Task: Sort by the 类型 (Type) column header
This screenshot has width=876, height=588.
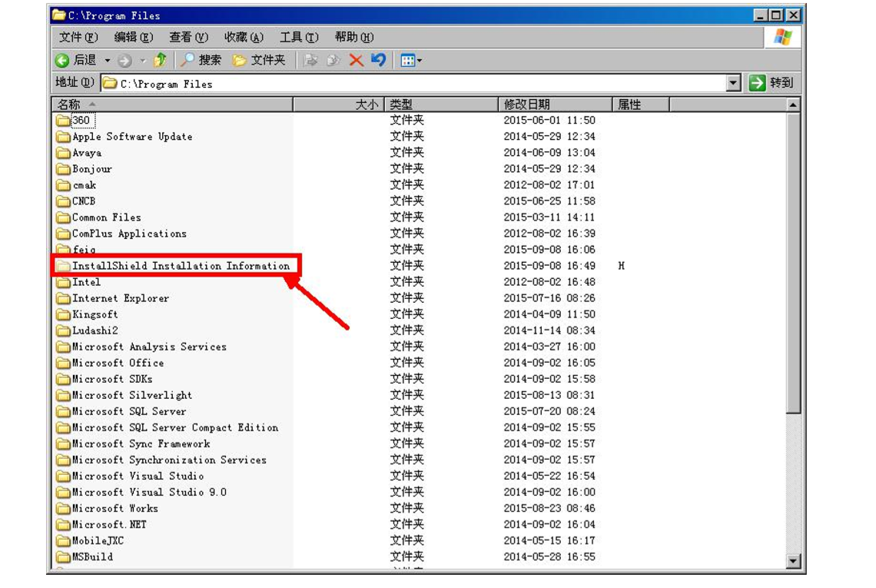Action: 441,105
